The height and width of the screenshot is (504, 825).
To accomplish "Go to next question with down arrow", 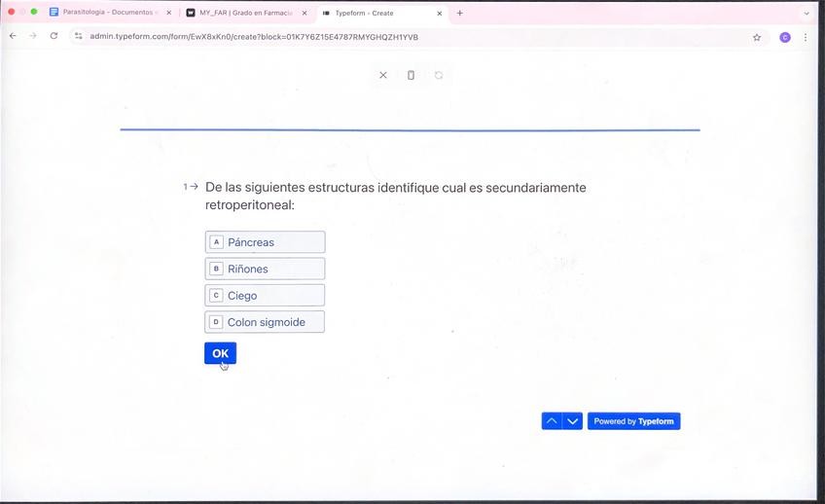I will click(x=573, y=421).
